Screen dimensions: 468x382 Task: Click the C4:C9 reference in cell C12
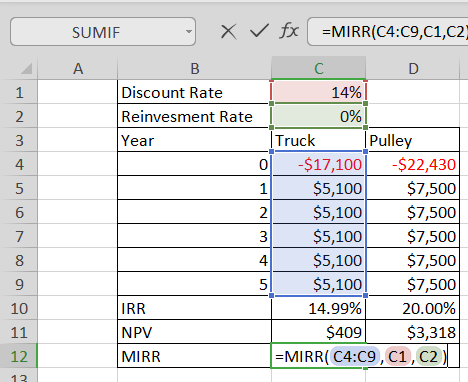355,357
